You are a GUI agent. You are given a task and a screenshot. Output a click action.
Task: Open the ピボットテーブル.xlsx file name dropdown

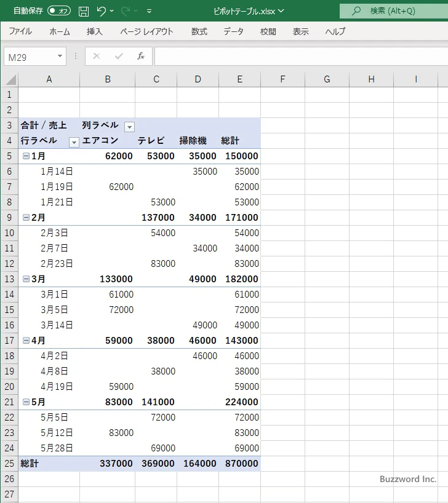coord(281,11)
